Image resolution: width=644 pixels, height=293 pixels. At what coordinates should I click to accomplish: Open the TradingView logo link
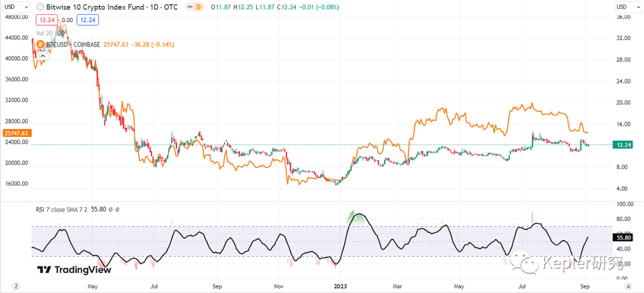[74, 270]
